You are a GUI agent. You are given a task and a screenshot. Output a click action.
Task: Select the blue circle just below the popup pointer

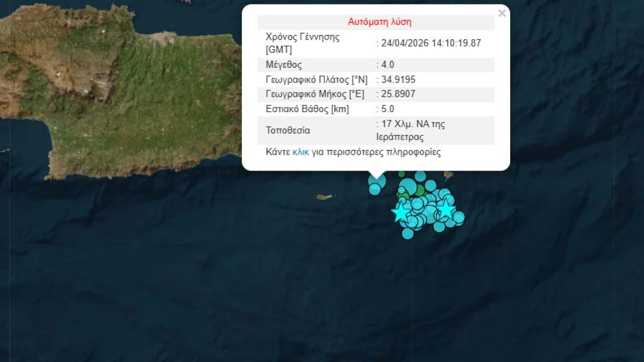click(x=375, y=189)
